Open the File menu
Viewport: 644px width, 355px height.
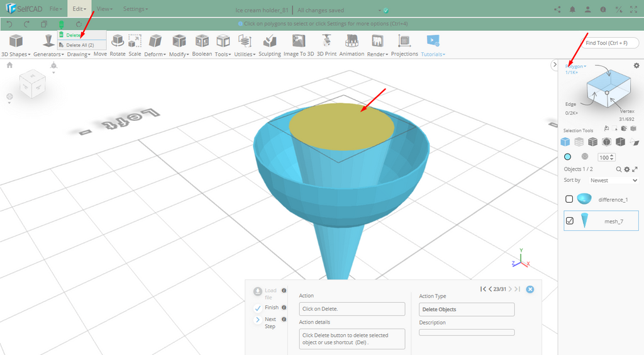tap(55, 9)
